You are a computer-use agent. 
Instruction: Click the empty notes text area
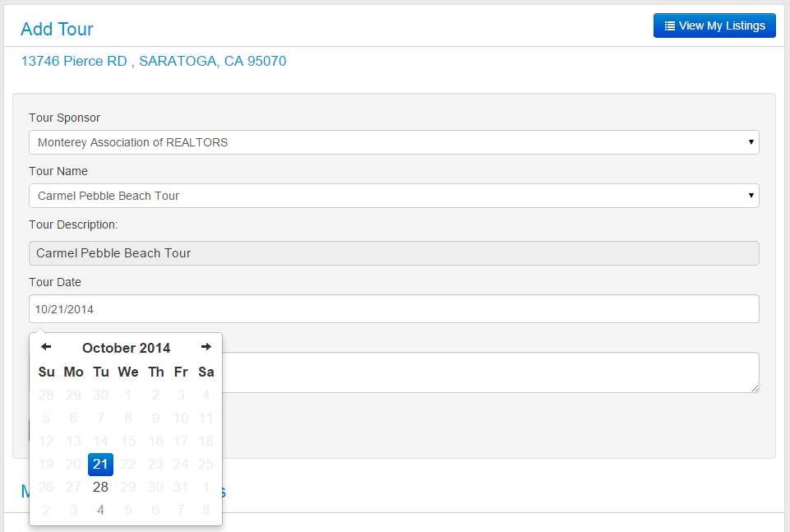pos(490,372)
